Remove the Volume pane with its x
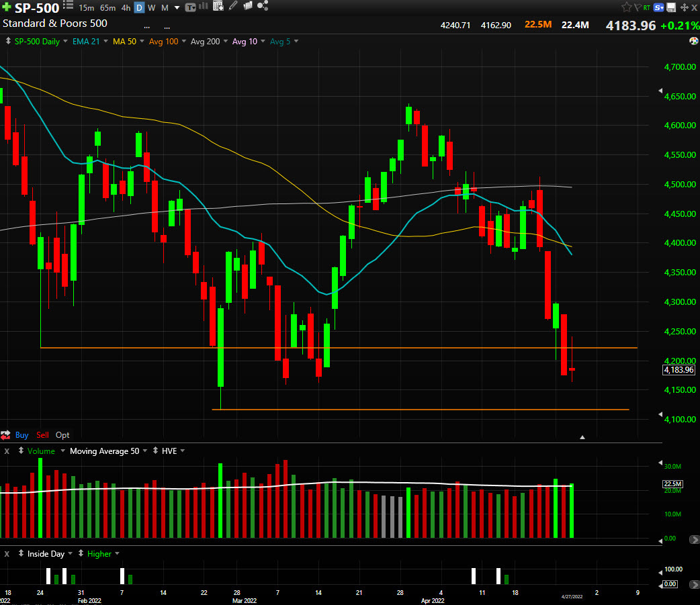 (x=7, y=451)
